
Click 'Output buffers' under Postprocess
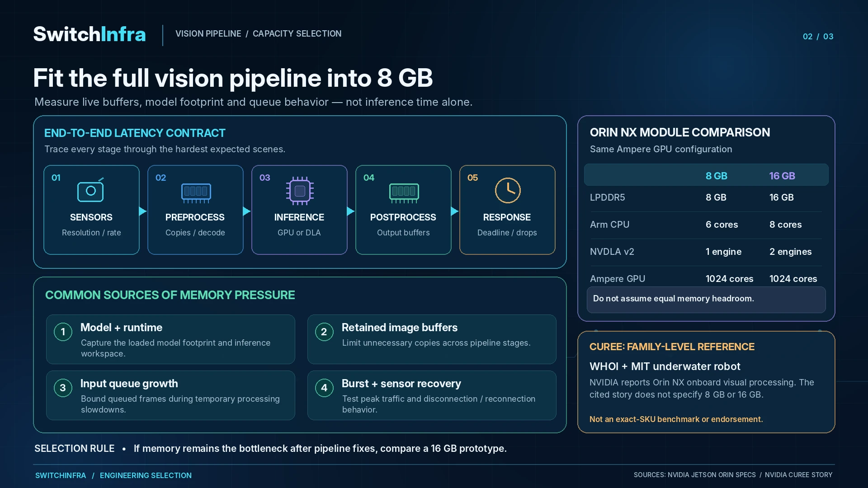(x=403, y=233)
